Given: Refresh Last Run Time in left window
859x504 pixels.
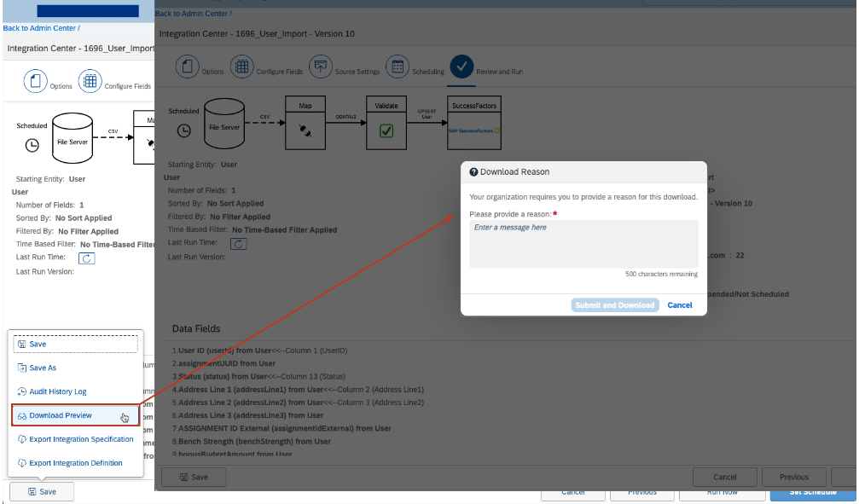Looking at the screenshot, I should [86, 258].
